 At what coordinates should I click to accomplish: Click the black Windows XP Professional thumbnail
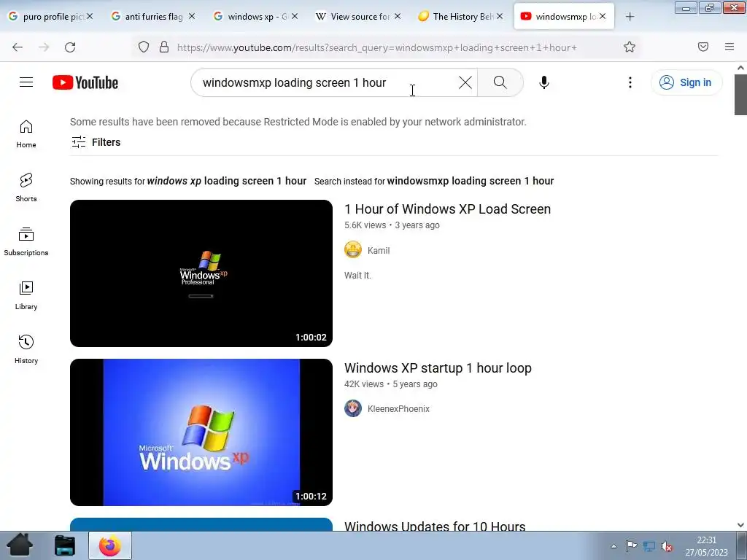201,273
